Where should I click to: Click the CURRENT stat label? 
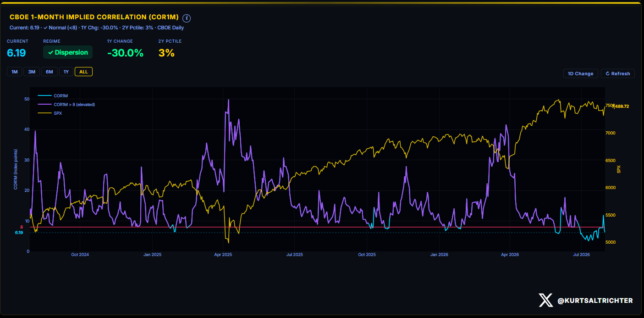tap(17, 41)
